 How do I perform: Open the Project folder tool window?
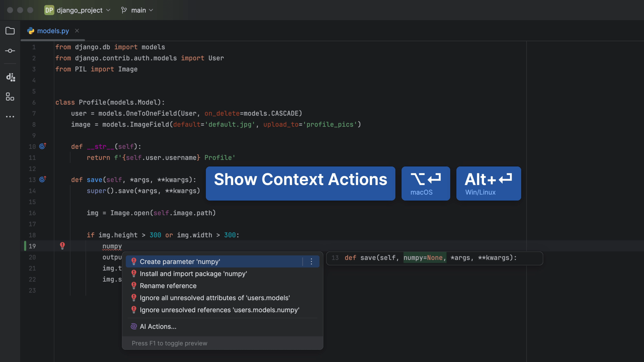point(10,31)
